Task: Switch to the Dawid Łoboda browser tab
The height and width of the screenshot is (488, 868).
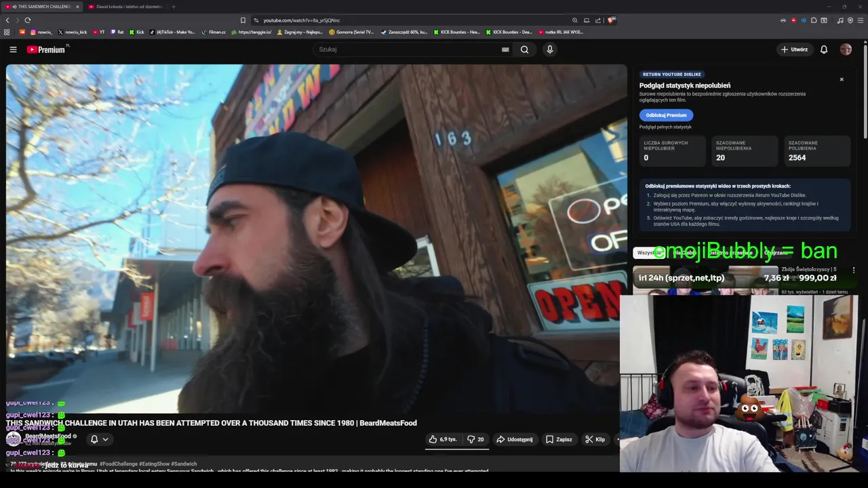Action: click(125, 7)
